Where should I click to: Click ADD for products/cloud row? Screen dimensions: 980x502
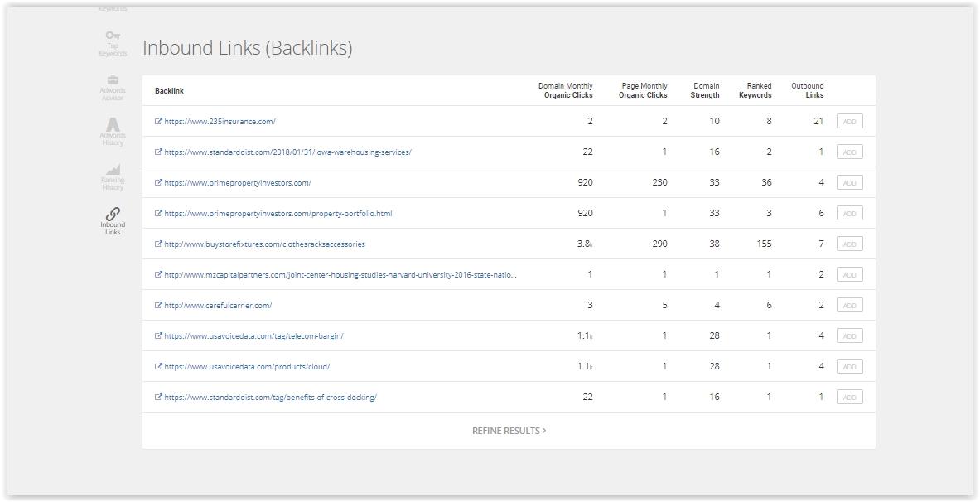[849, 366]
